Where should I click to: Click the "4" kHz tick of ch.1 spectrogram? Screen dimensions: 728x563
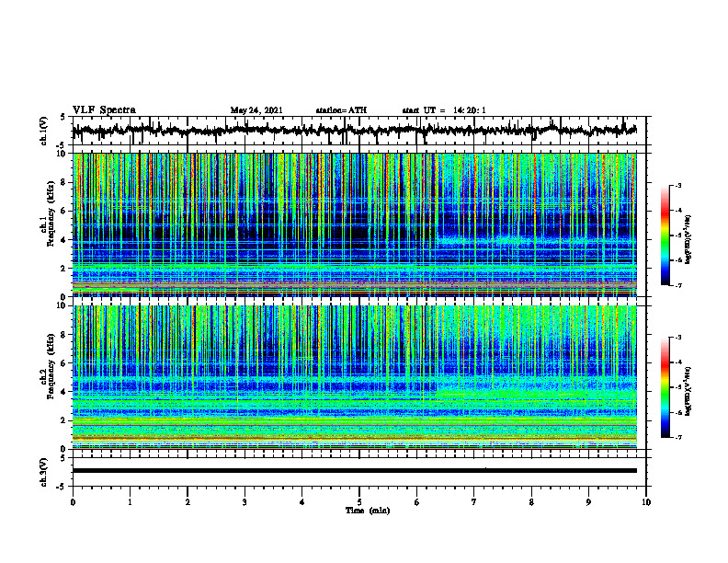65,240
